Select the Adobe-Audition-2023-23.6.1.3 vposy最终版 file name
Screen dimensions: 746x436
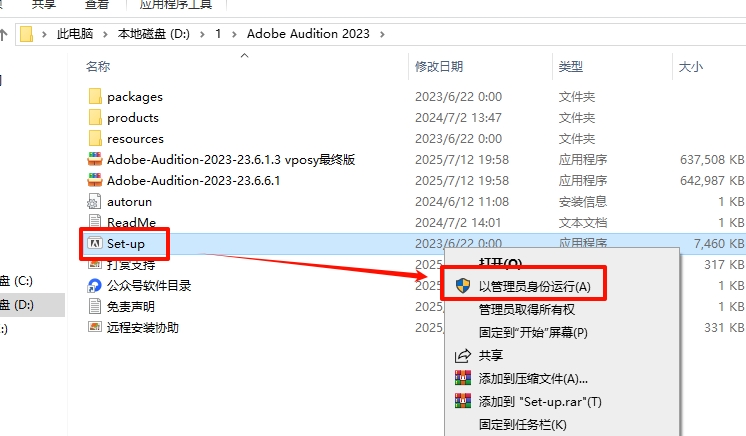[231, 159]
